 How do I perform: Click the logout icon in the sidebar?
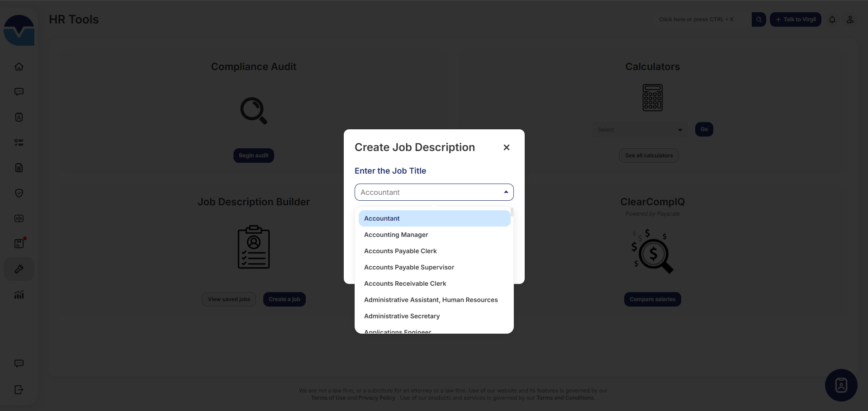(x=19, y=390)
